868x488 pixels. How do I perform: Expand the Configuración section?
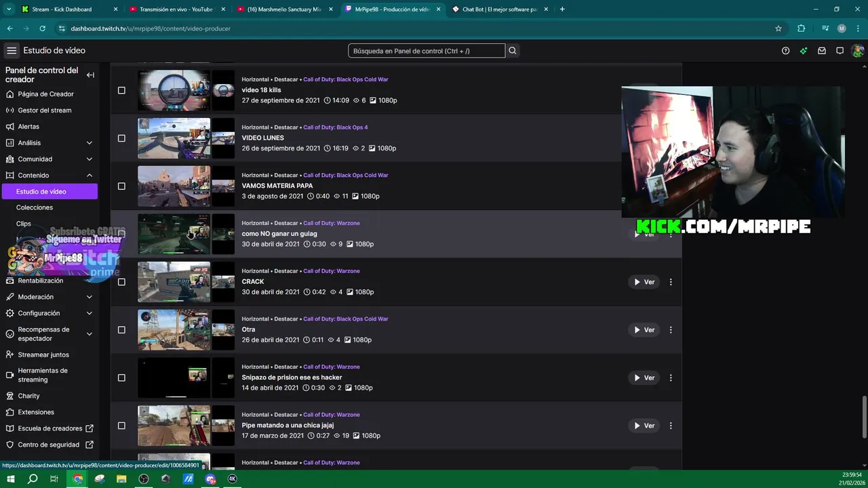click(89, 313)
